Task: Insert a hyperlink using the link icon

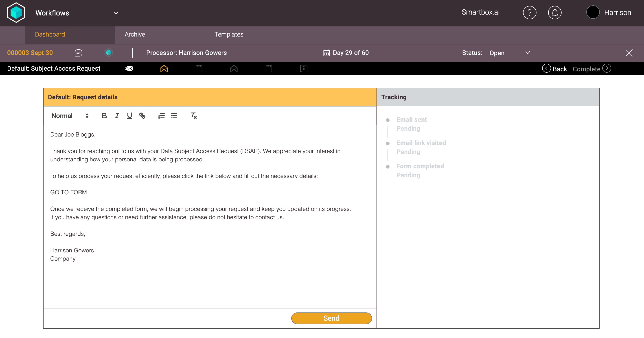Action: pos(142,116)
